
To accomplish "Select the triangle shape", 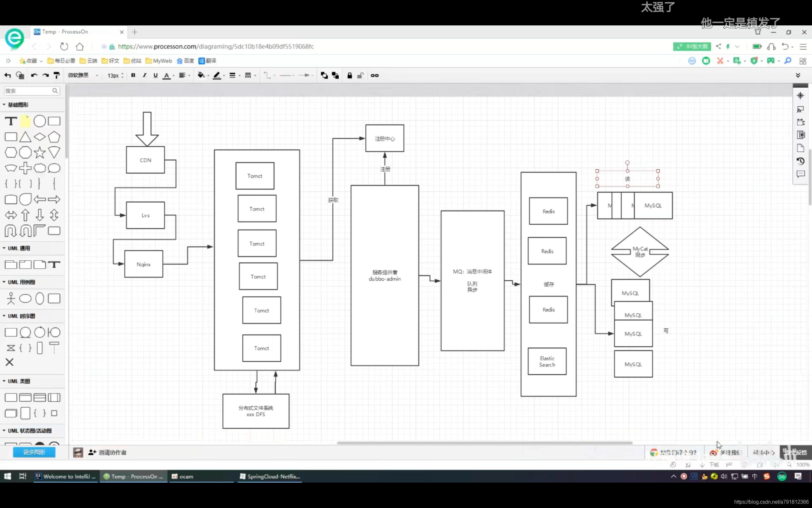I will point(25,137).
